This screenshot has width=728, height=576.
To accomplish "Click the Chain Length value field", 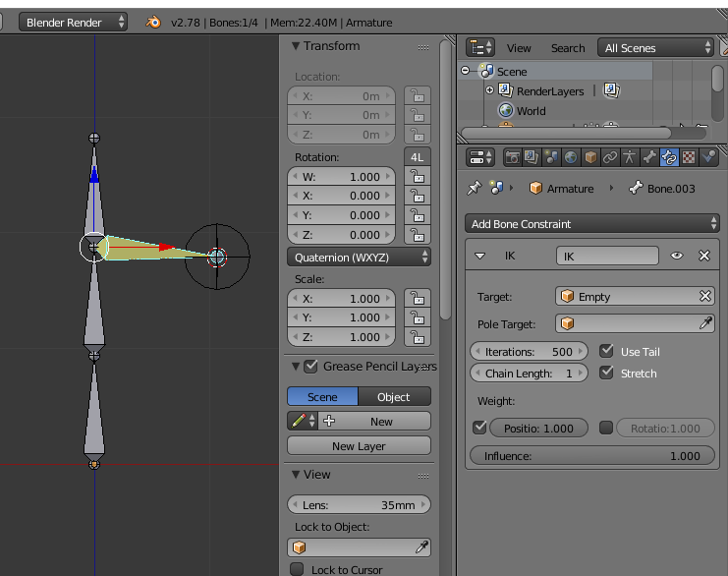I will click(x=529, y=374).
